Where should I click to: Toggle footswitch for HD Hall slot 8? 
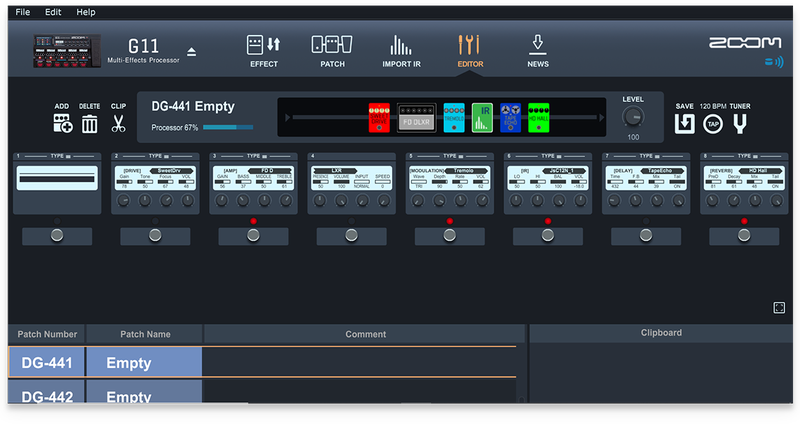point(744,236)
